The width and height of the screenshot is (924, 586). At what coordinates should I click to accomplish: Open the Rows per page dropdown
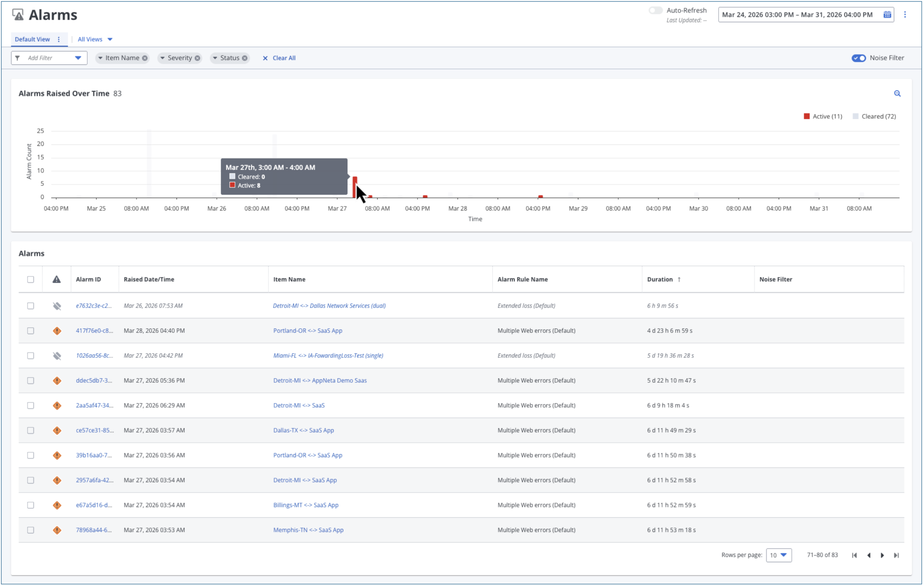(778, 555)
